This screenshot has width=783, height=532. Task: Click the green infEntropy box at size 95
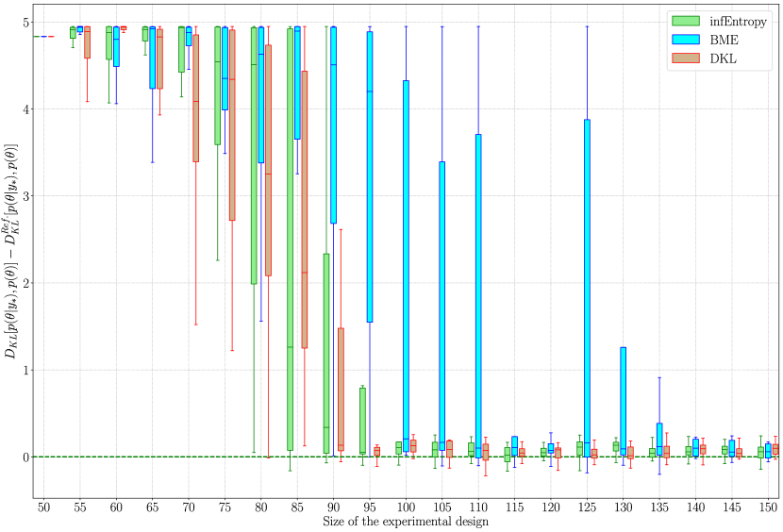coord(362,421)
